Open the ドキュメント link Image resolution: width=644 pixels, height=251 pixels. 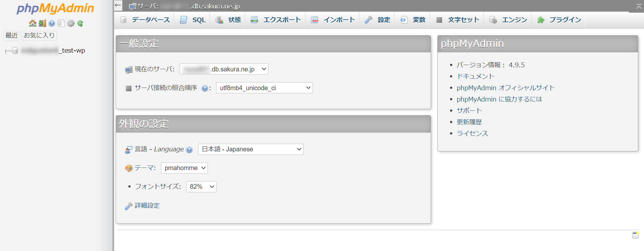pyautogui.click(x=475, y=76)
